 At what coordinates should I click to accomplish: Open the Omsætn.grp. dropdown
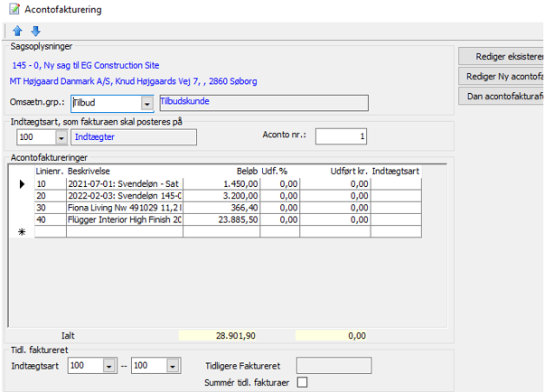147,103
